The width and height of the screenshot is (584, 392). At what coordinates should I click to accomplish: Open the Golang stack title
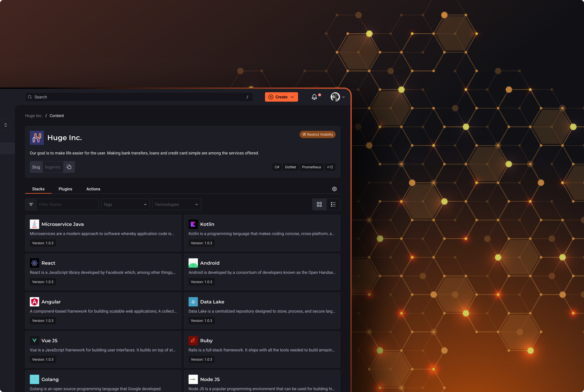click(x=50, y=379)
